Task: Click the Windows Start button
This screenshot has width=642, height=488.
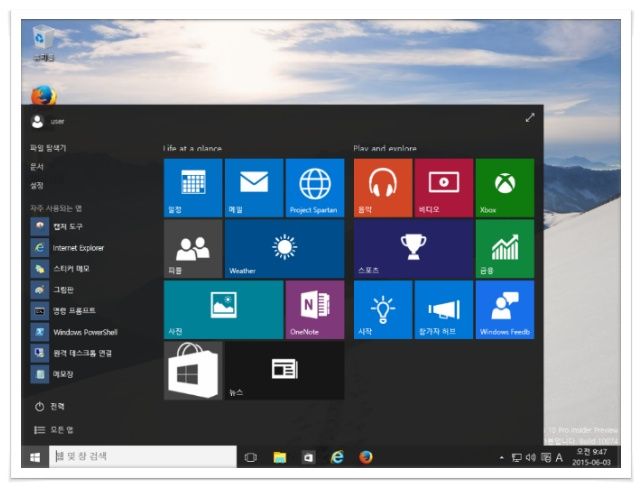Action: coord(35,457)
